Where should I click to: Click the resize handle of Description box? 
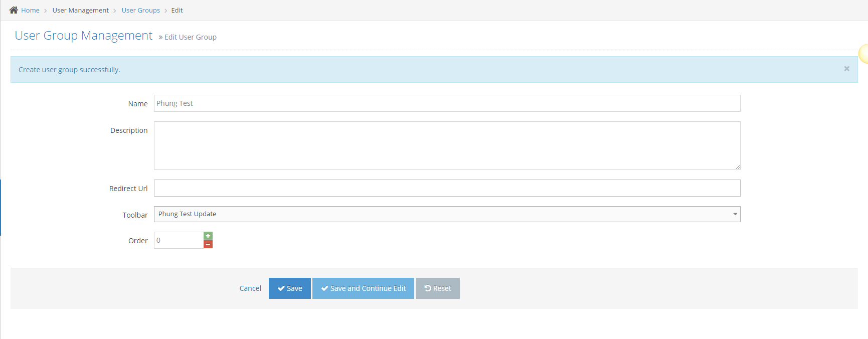click(x=738, y=167)
